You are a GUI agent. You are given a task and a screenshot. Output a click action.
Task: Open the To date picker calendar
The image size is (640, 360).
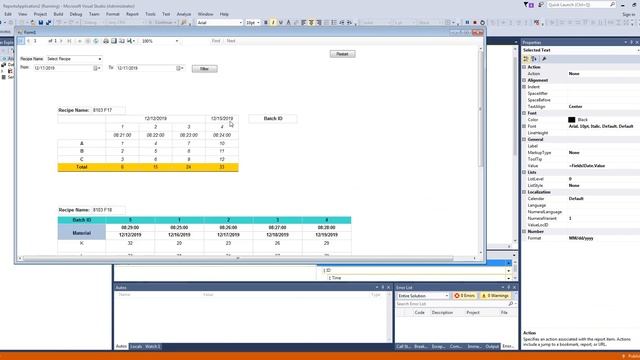[180, 68]
